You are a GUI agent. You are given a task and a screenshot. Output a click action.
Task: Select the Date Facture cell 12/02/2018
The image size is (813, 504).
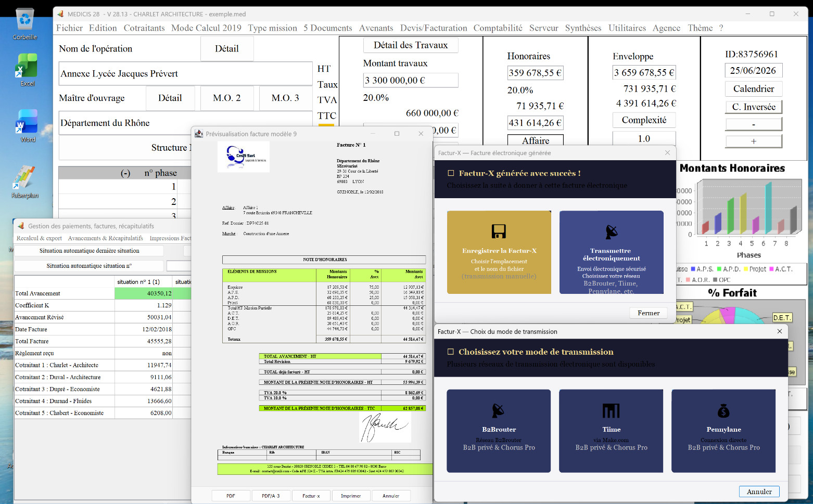coord(144,330)
